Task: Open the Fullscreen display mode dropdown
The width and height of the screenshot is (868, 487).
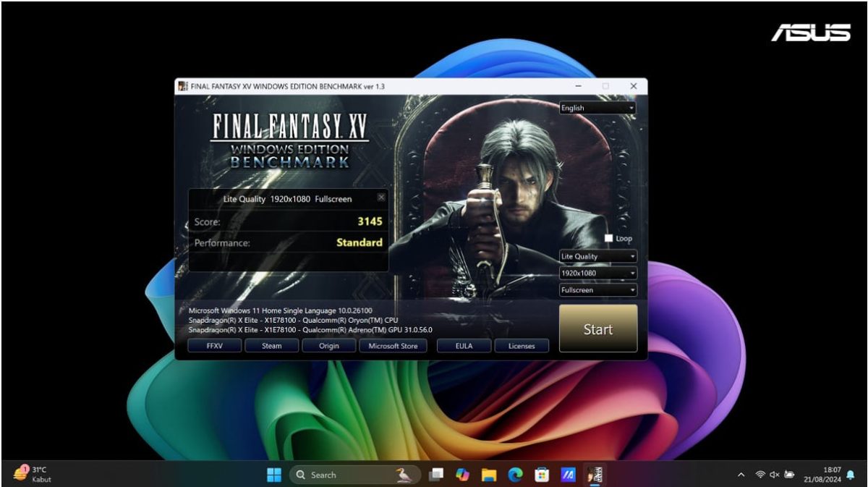Action: click(598, 290)
